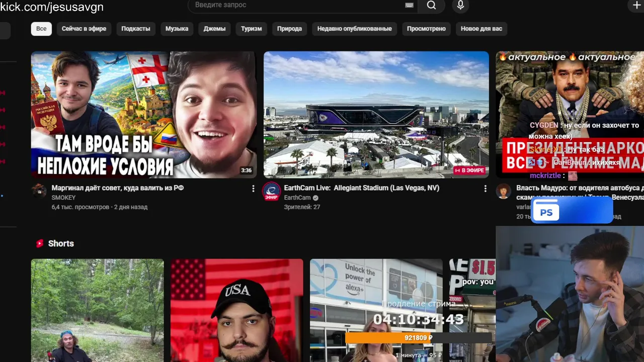Select the Природа chip
Screen dimensions: 644x362
tap(289, 29)
